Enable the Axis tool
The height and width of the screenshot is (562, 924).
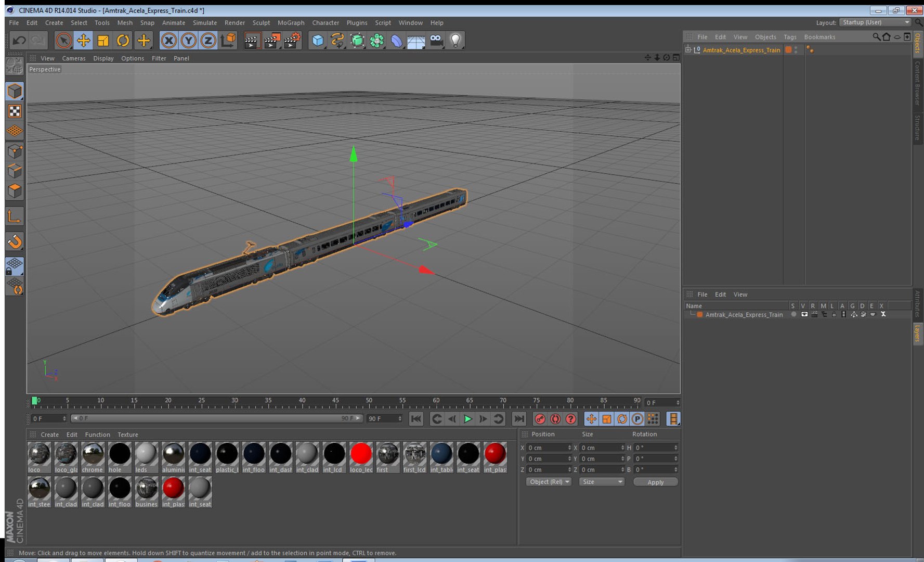click(x=15, y=216)
